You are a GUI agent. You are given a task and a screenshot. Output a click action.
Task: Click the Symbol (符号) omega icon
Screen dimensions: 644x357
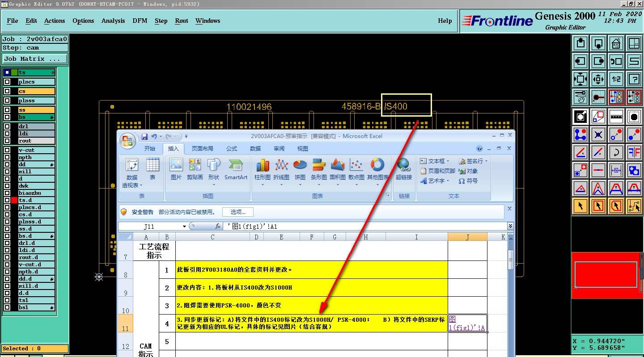(468, 181)
